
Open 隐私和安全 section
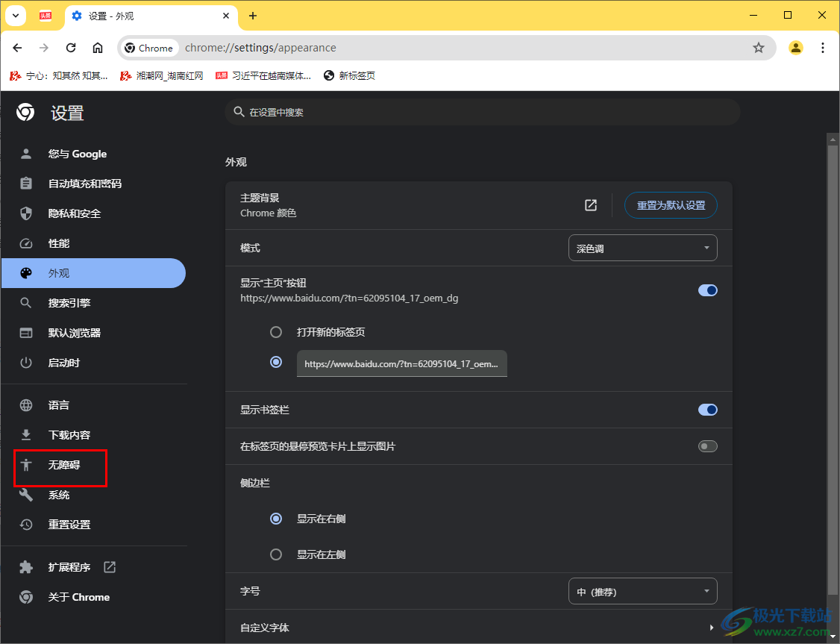pyautogui.click(x=94, y=213)
